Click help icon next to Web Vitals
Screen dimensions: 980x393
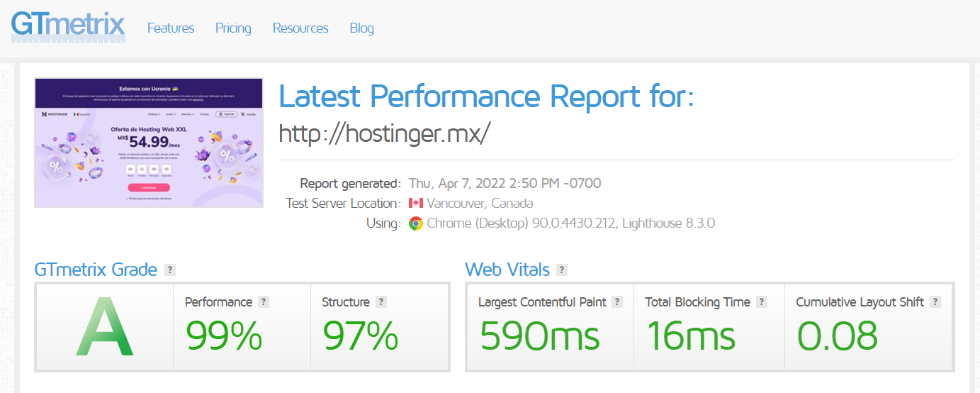[562, 270]
